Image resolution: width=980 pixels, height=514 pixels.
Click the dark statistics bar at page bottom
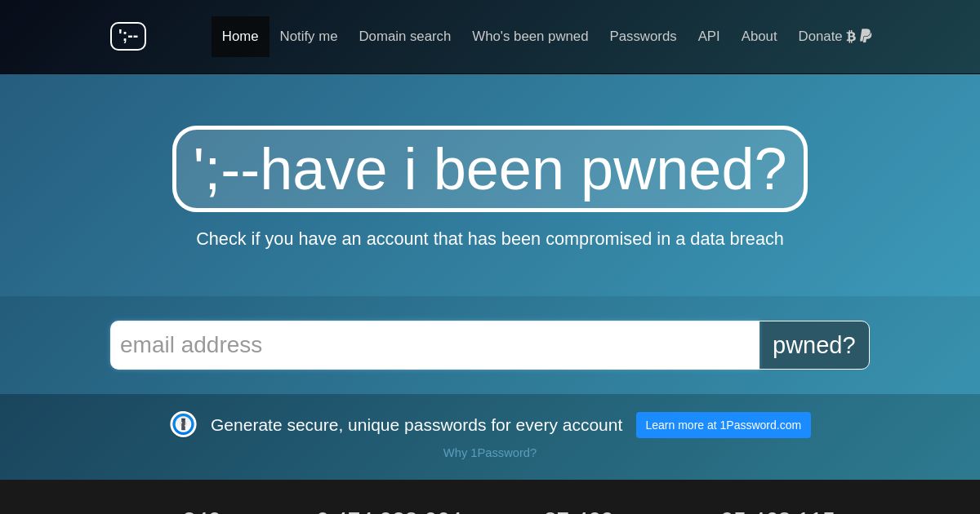(x=490, y=497)
